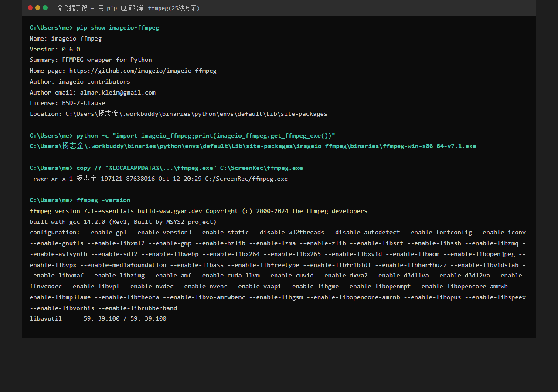Minimize the window using the yellow dot

click(x=37, y=8)
